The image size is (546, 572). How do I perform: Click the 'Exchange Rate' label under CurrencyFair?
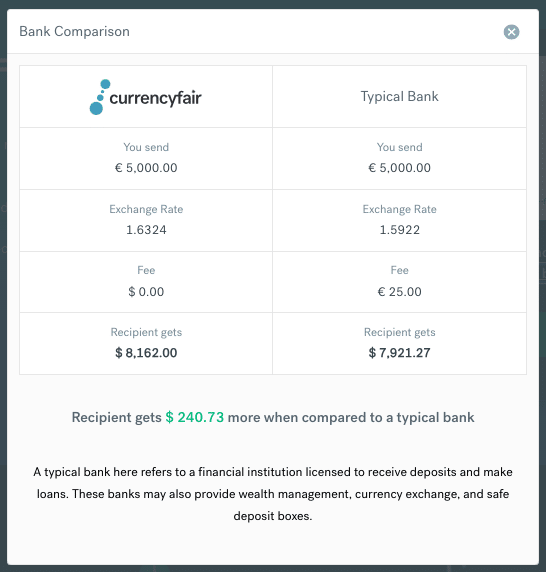point(146,209)
